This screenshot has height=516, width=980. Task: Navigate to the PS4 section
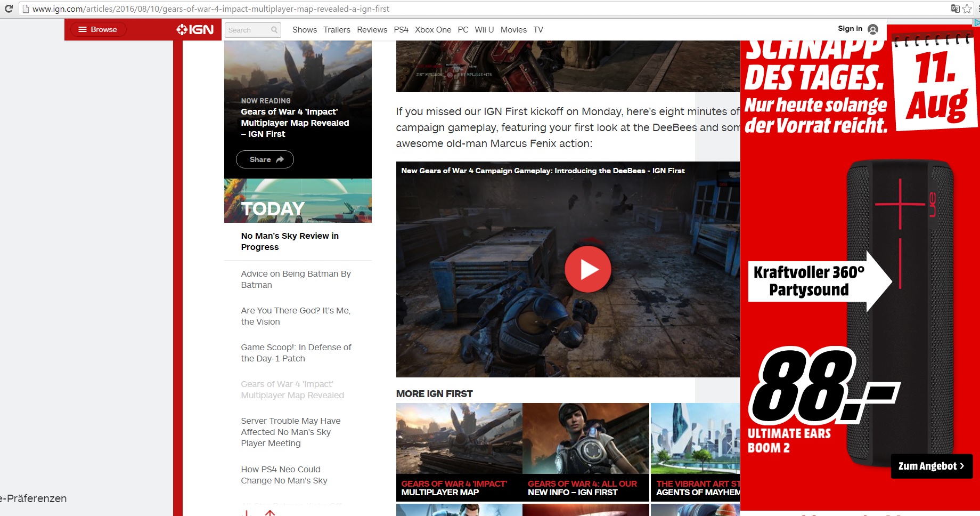coord(401,30)
